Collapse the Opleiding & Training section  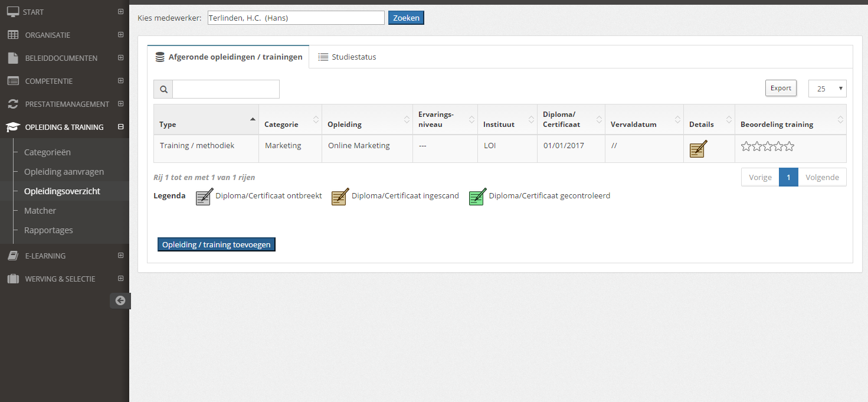point(120,127)
